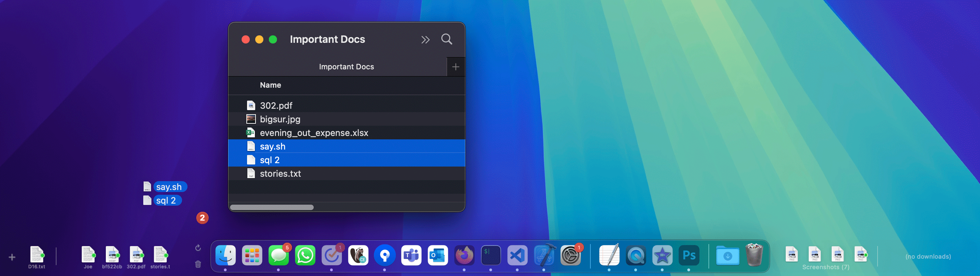Select stories.txt in the file list

coord(347,173)
